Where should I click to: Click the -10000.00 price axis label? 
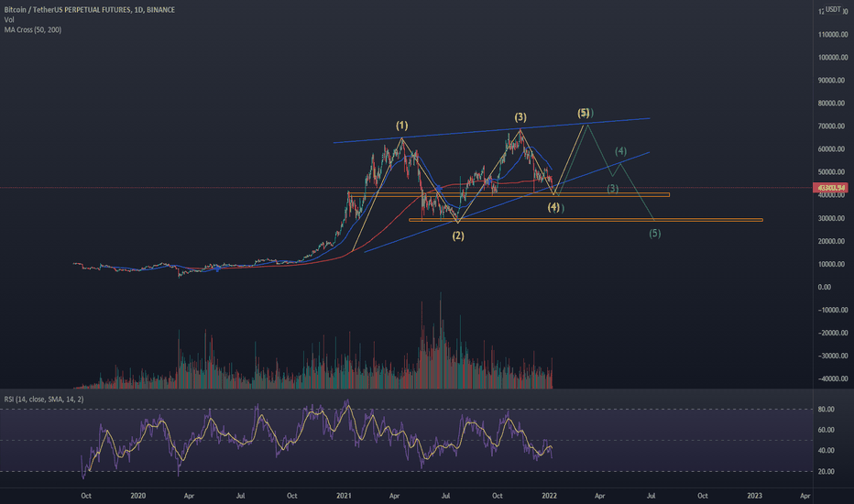833,310
